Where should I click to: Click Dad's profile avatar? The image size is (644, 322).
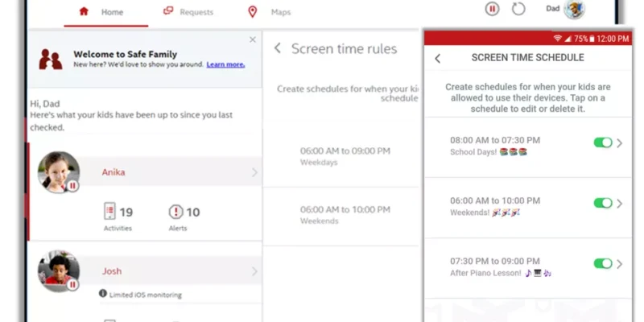tap(574, 10)
